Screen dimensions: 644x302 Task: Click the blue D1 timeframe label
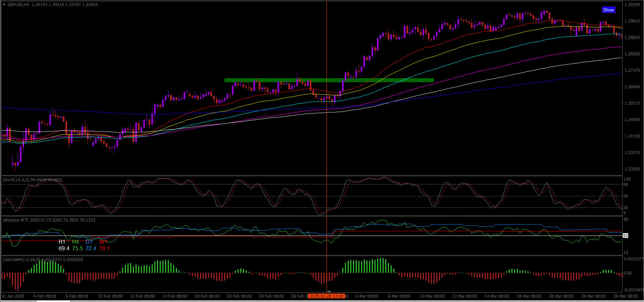point(89,242)
